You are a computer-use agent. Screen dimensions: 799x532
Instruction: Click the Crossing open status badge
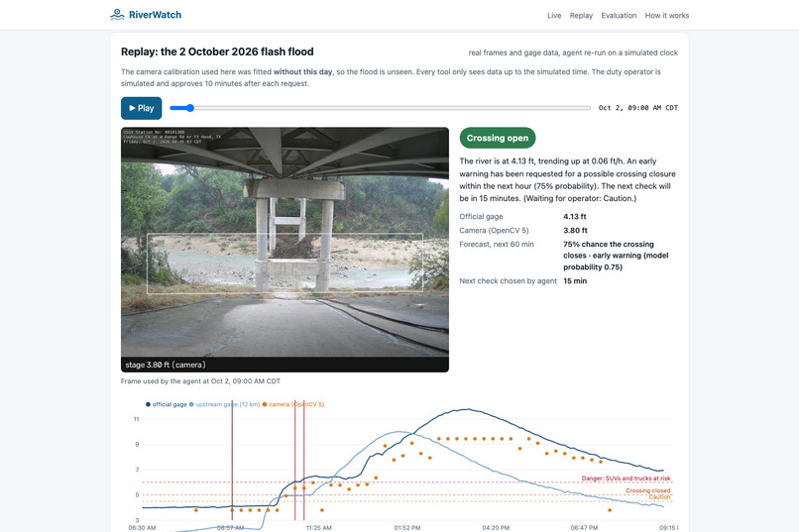pos(498,138)
